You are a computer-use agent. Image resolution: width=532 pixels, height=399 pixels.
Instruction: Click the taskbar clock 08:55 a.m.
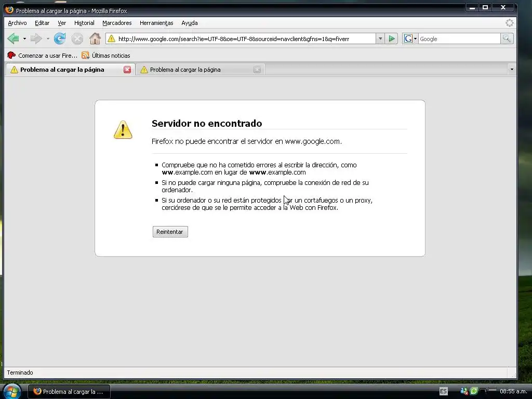(513, 391)
